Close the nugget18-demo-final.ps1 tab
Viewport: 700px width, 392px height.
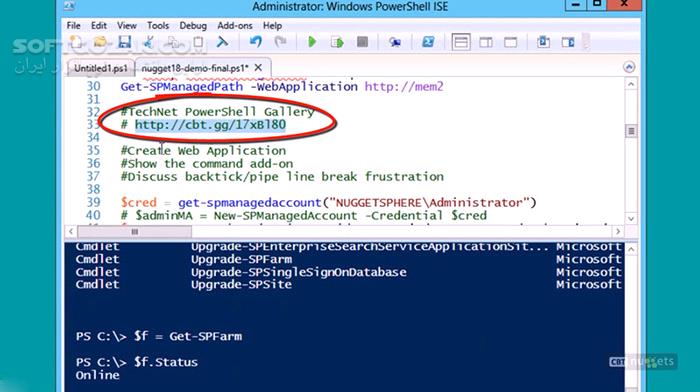point(258,68)
